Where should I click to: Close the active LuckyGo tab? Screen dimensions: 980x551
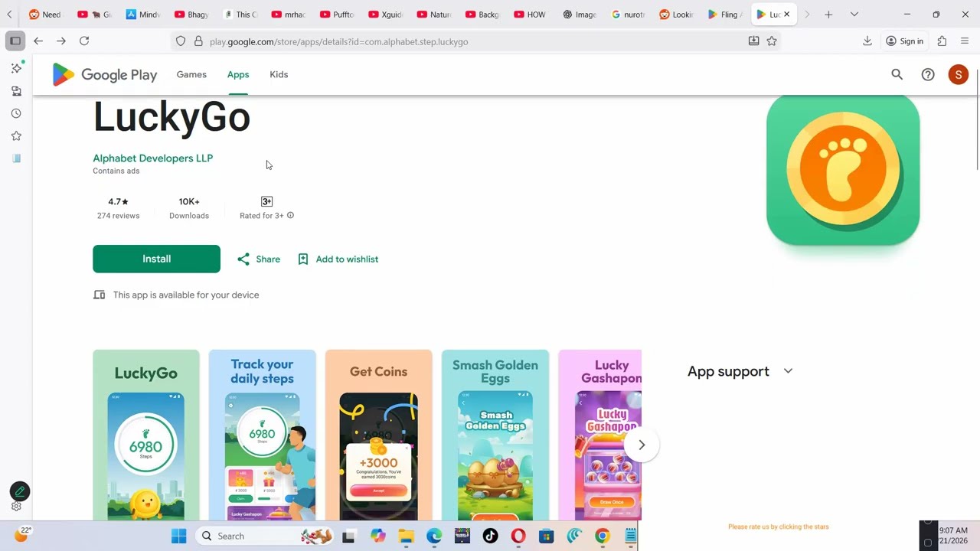(x=786, y=15)
